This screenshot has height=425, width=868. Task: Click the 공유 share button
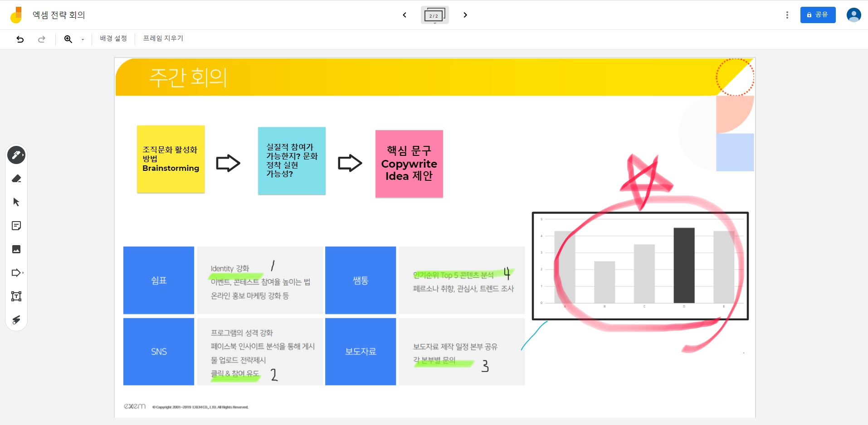[x=818, y=14]
